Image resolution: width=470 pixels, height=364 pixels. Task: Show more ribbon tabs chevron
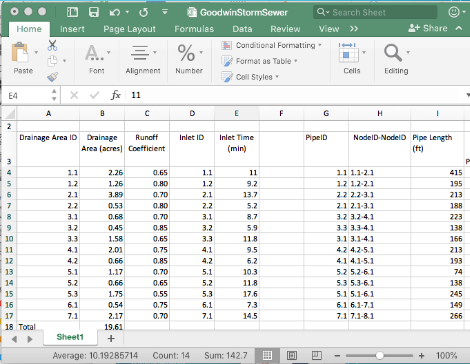pos(354,29)
